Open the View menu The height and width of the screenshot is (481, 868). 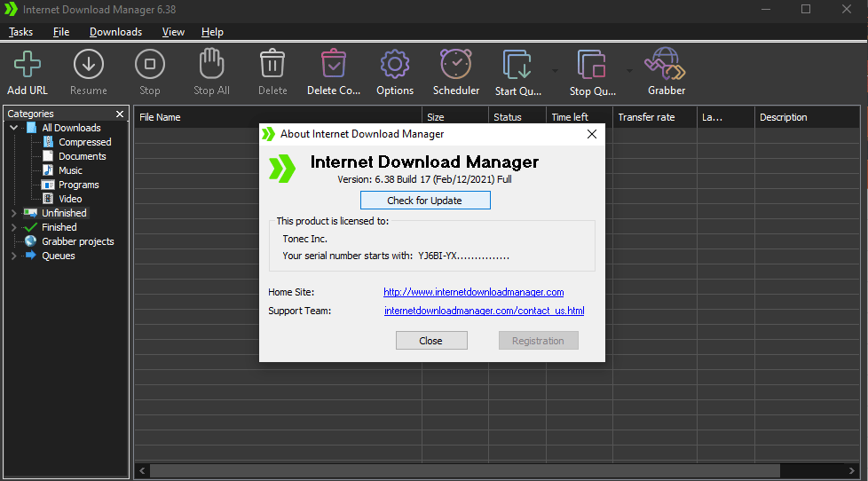[173, 32]
